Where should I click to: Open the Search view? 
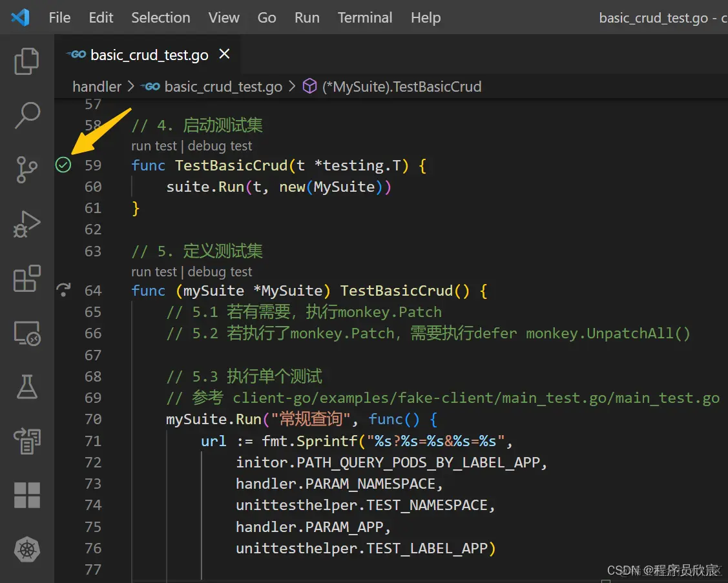(x=27, y=115)
